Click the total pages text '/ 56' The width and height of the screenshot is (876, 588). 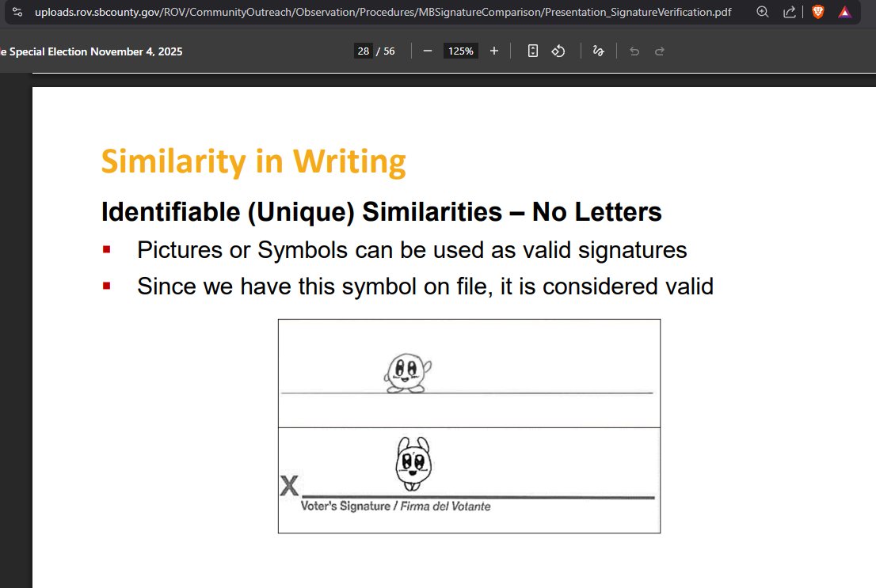pyautogui.click(x=386, y=51)
